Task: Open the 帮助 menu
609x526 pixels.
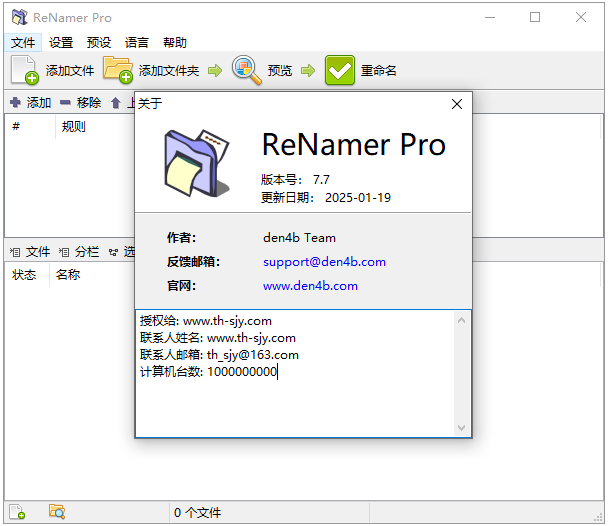Action: point(175,42)
